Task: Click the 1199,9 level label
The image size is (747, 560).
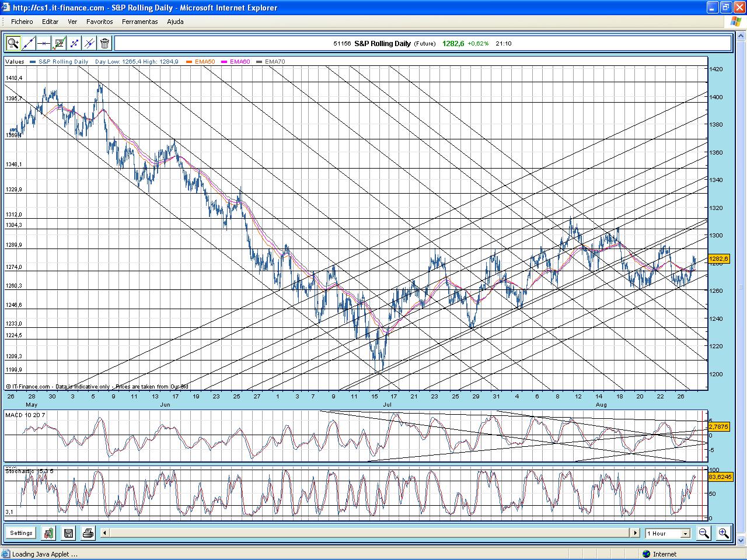Action: (x=14, y=370)
